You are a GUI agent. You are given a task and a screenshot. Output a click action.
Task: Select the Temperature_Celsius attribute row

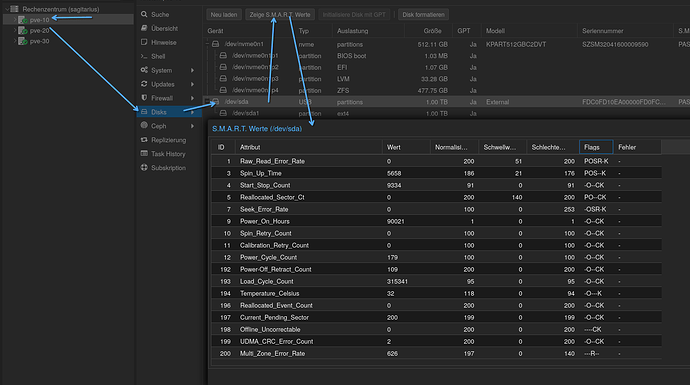click(436, 293)
